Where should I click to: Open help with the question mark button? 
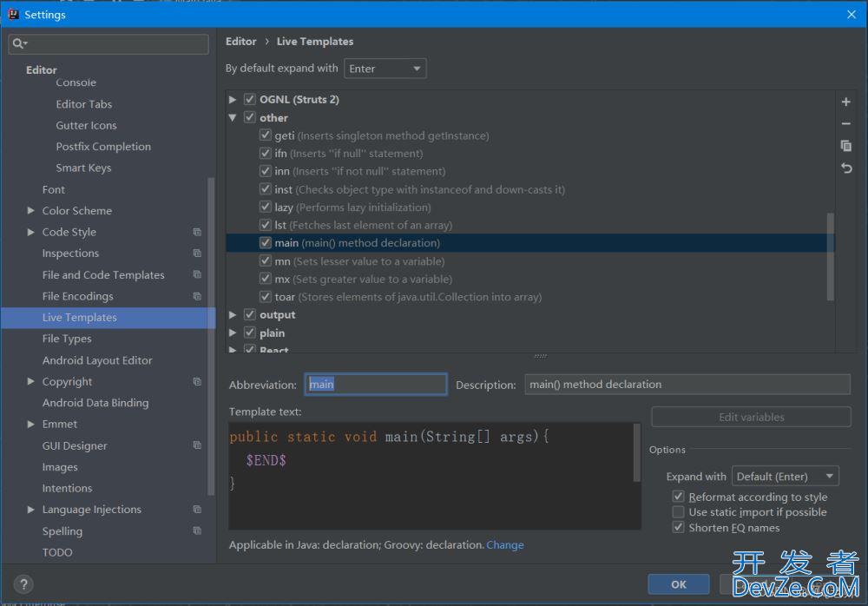23,583
